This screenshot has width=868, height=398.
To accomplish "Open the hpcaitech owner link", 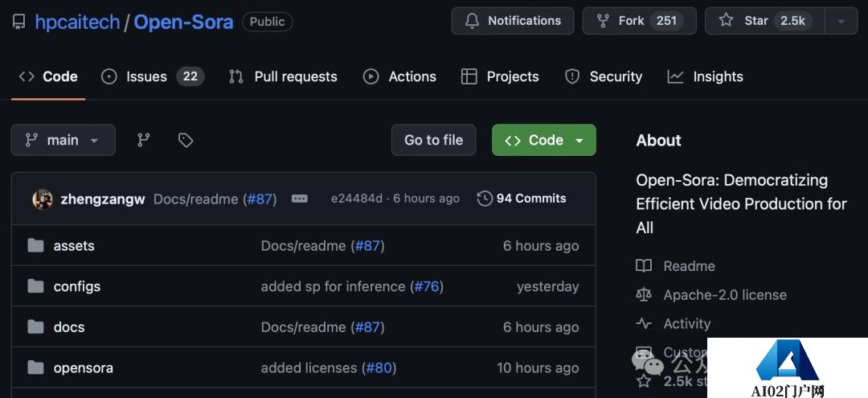I will tap(77, 23).
